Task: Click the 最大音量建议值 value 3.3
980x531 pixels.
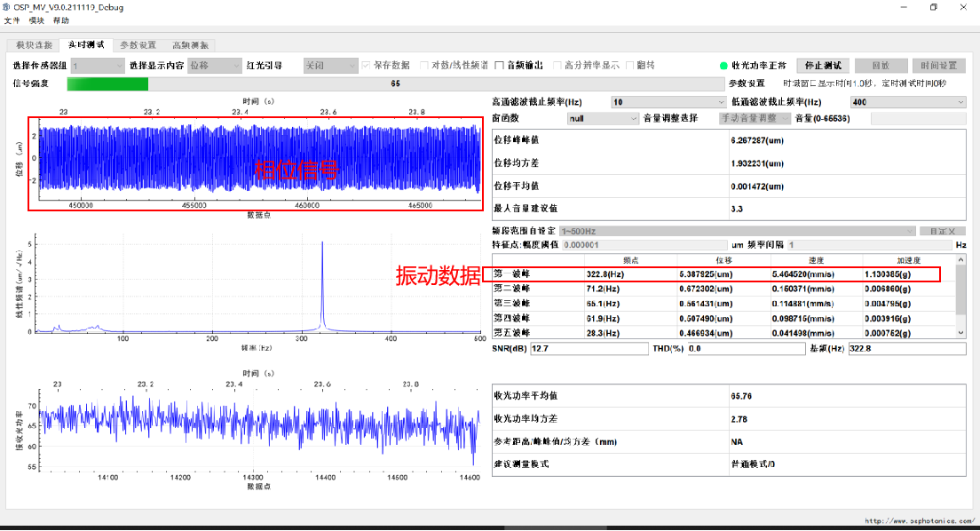Action: tap(737, 209)
